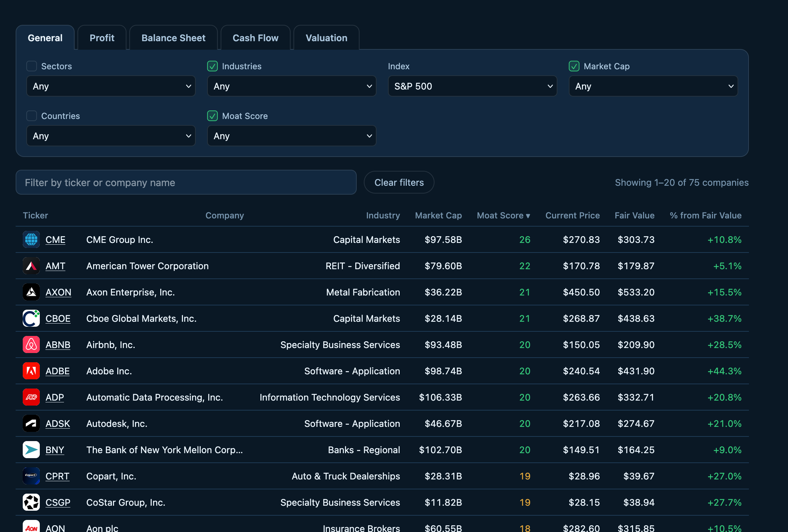Open the Industries dropdown
Viewport: 788px width, 532px height.
[292, 86]
